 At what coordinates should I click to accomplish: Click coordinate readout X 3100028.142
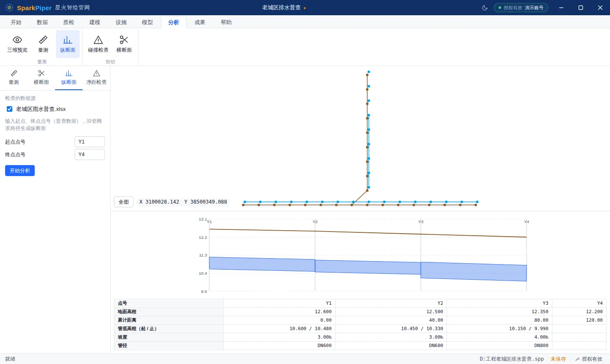click(x=159, y=202)
